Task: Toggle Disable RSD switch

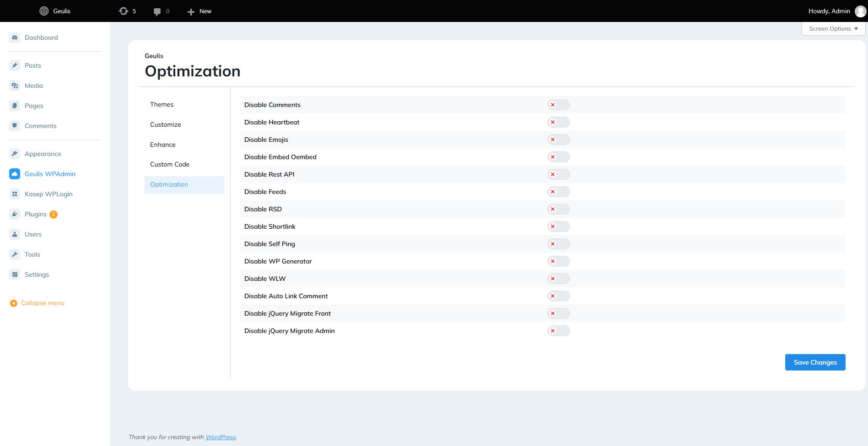Action: click(x=558, y=209)
